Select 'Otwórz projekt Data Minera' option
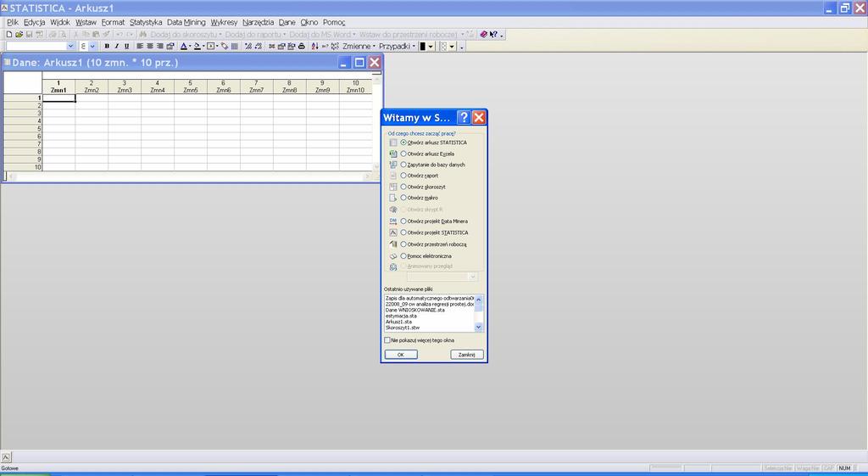Image resolution: width=868 pixels, height=476 pixels. (403, 221)
